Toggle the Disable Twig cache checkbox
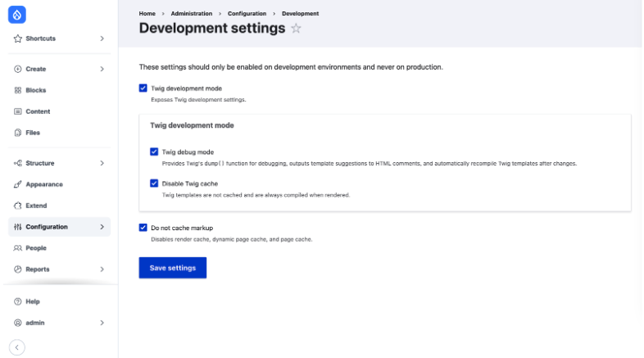This screenshot has width=644, height=358. click(x=154, y=184)
